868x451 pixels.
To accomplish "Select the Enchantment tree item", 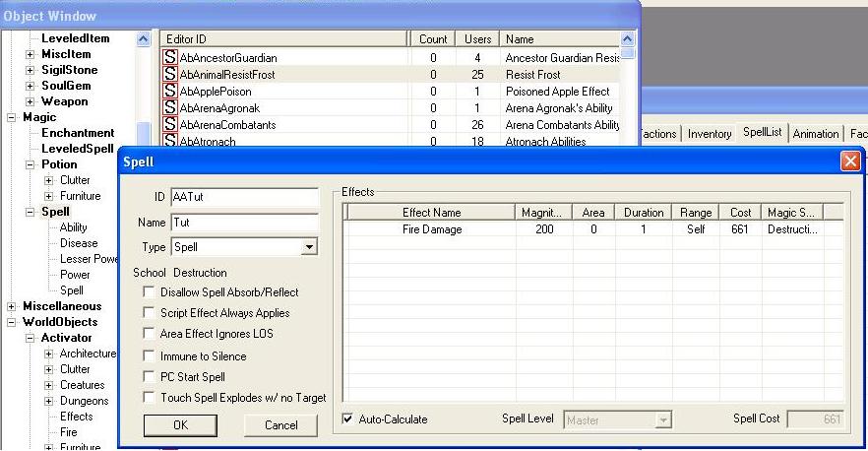I will click(78, 133).
